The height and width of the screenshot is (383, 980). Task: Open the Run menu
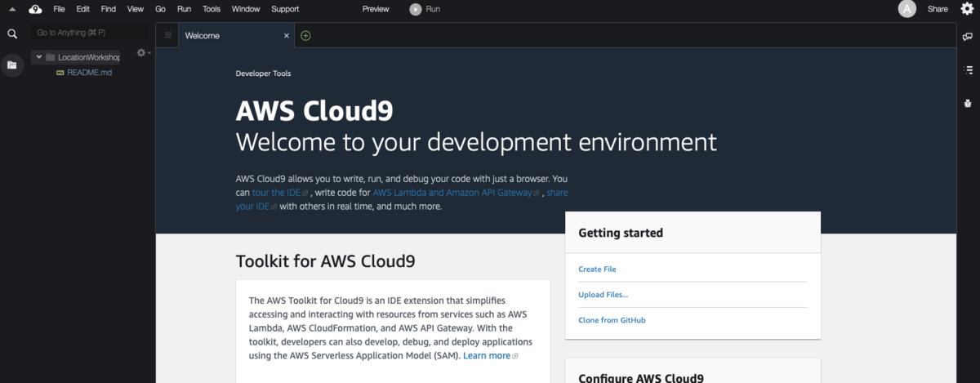pyautogui.click(x=185, y=9)
